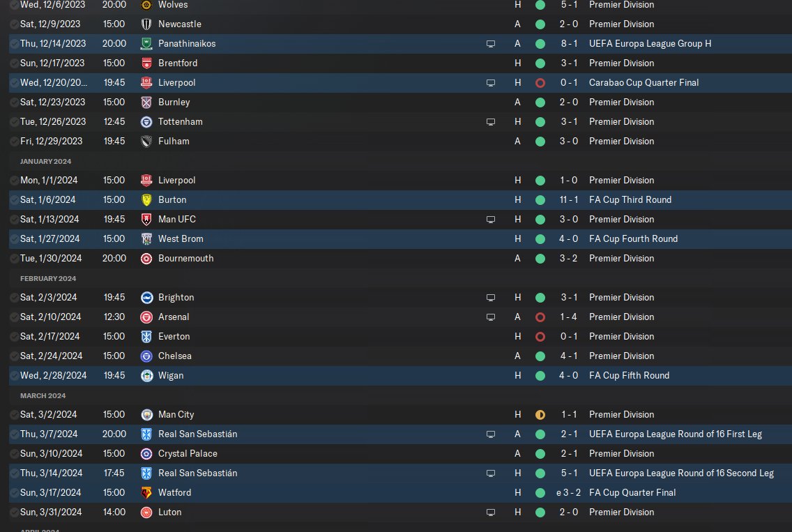Open the Everton team link
The width and height of the screenshot is (792, 532).
click(174, 337)
